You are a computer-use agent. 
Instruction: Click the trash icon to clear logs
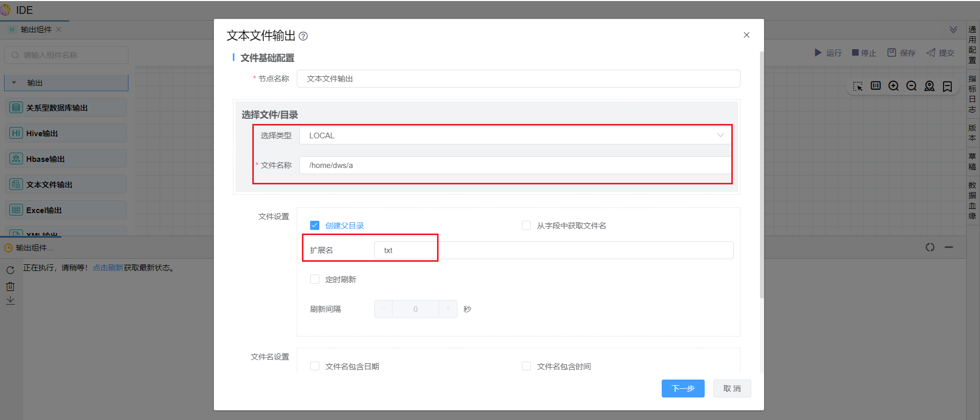[x=10, y=286]
